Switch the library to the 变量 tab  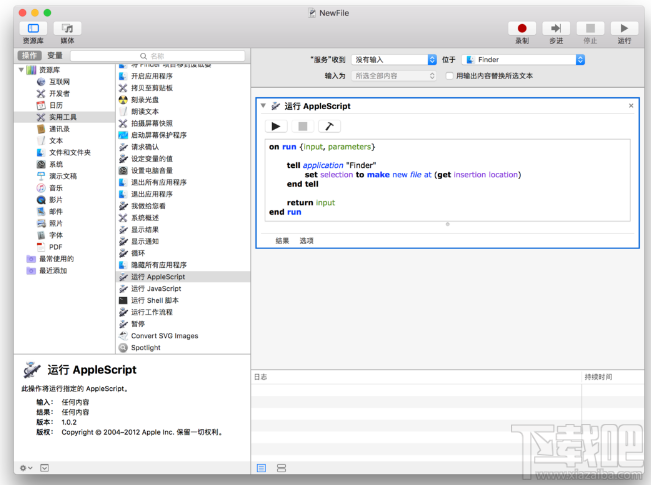tap(54, 56)
